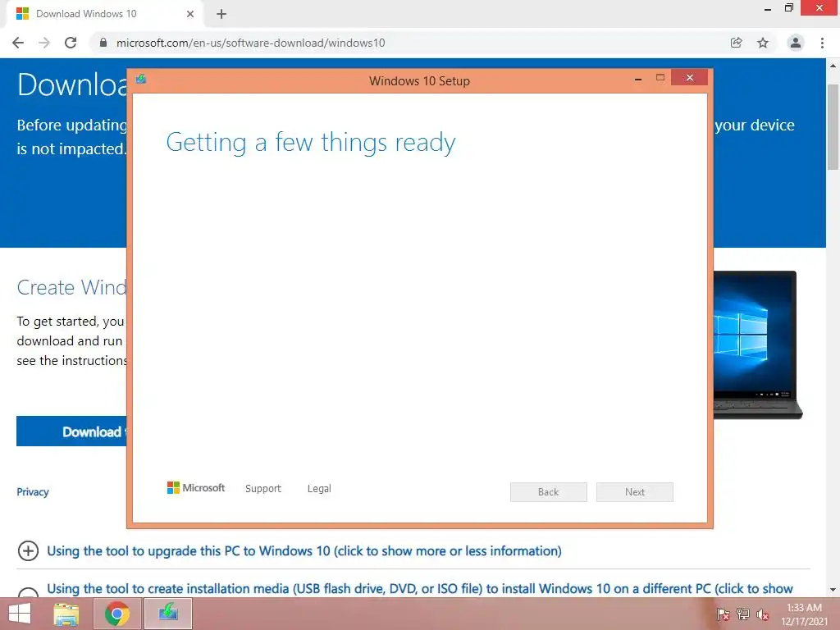Click the Microsoft favicon on the tab
Viewport: 840px width, 630px height.
tap(22, 14)
